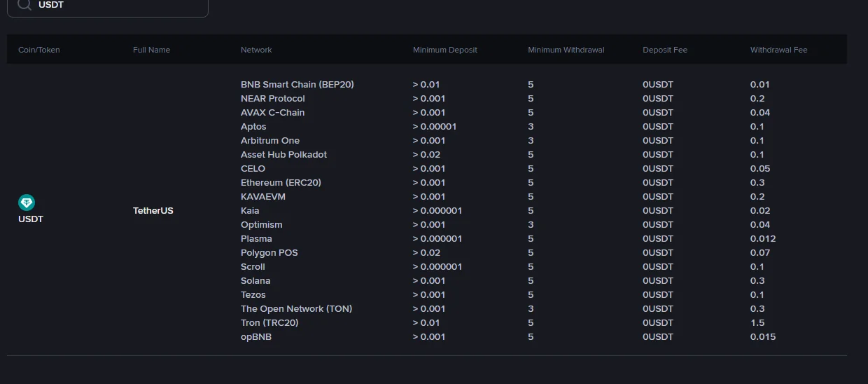Select the Tezos network row
The width and height of the screenshot is (868, 384).
pos(253,294)
